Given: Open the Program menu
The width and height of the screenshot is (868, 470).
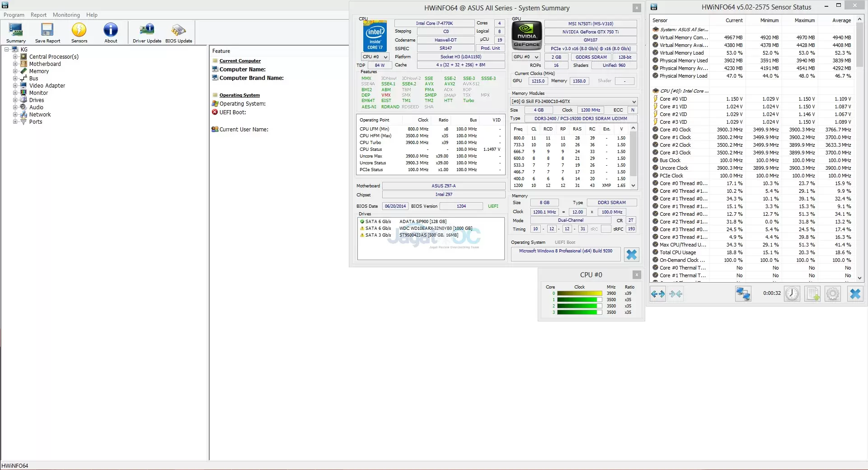Looking at the screenshot, I should [14, 15].
